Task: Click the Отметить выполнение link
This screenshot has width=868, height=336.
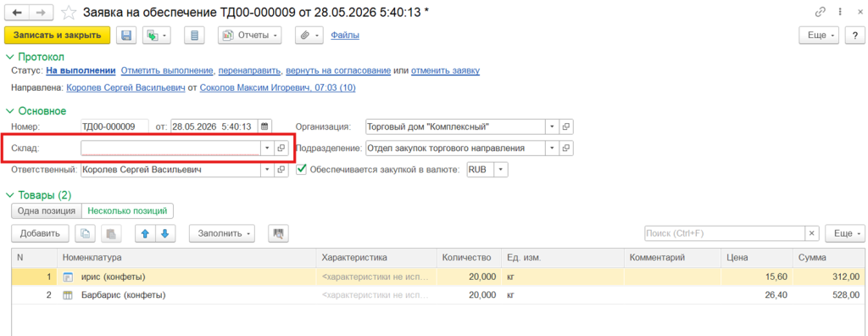Action: click(x=167, y=71)
